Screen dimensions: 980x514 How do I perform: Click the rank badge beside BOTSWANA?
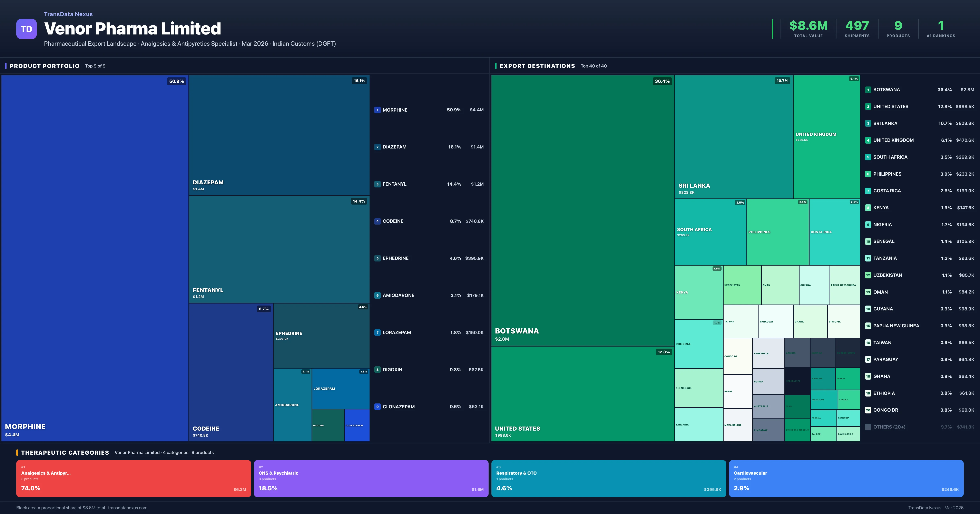coord(868,89)
